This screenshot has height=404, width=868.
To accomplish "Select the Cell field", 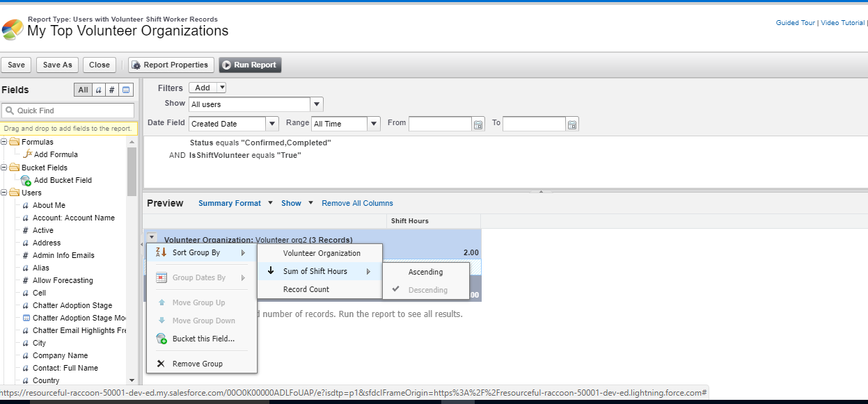I will click(x=39, y=293).
